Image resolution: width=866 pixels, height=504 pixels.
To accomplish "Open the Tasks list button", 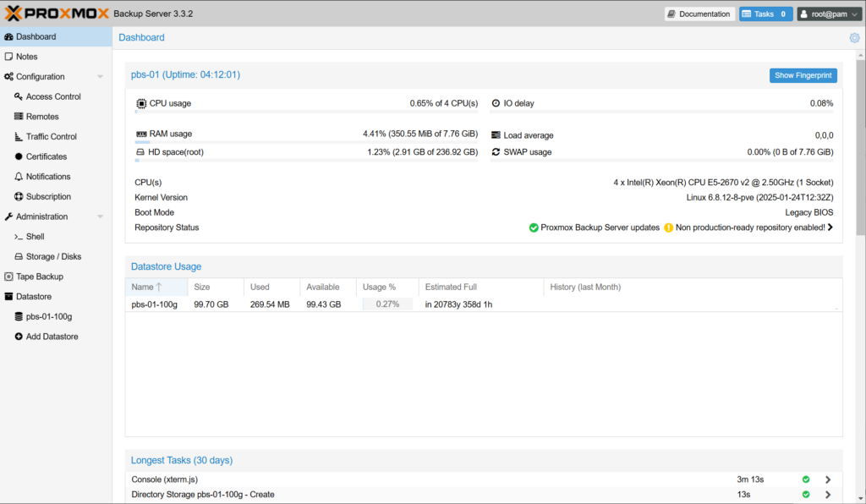I will [765, 14].
